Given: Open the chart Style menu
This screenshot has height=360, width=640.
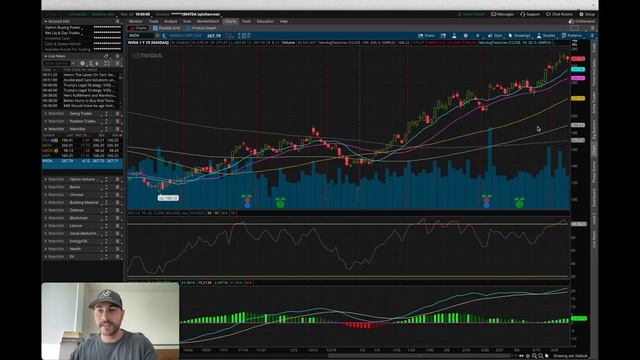Looking at the screenshot, I should (495, 36).
